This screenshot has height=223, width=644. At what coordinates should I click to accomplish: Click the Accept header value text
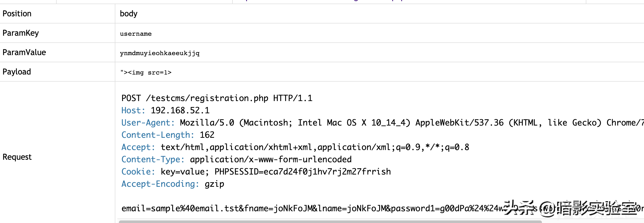pos(315,147)
